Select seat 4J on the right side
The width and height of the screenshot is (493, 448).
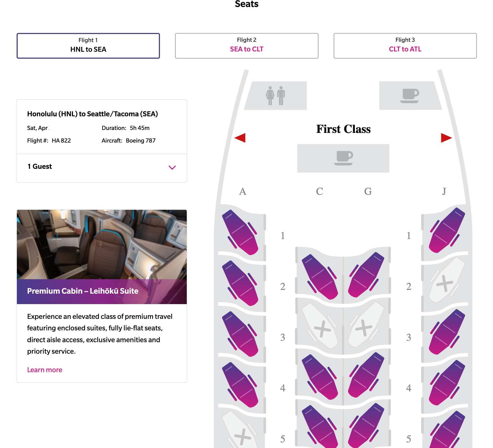tap(447, 383)
